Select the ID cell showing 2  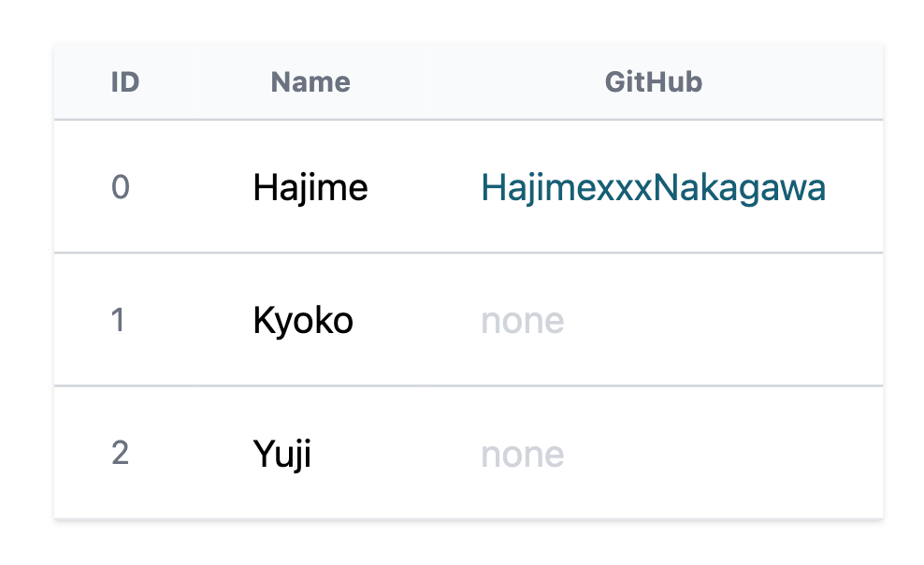tap(121, 453)
